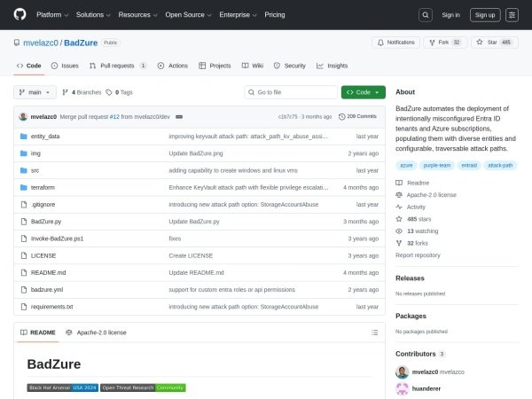Expand the Enterprise menu
The width and height of the screenshot is (532, 399).
(x=238, y=15)
